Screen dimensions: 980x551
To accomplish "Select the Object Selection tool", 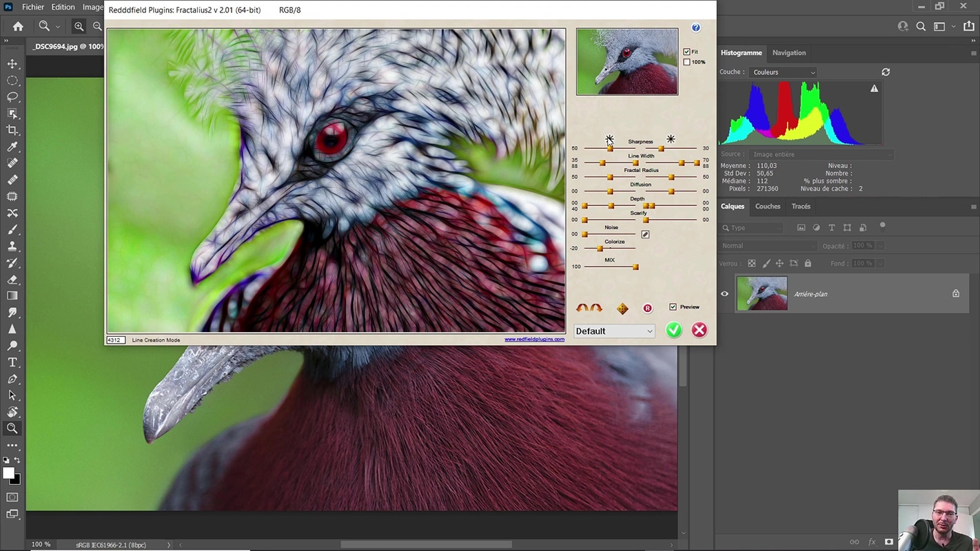I will 12,114.
